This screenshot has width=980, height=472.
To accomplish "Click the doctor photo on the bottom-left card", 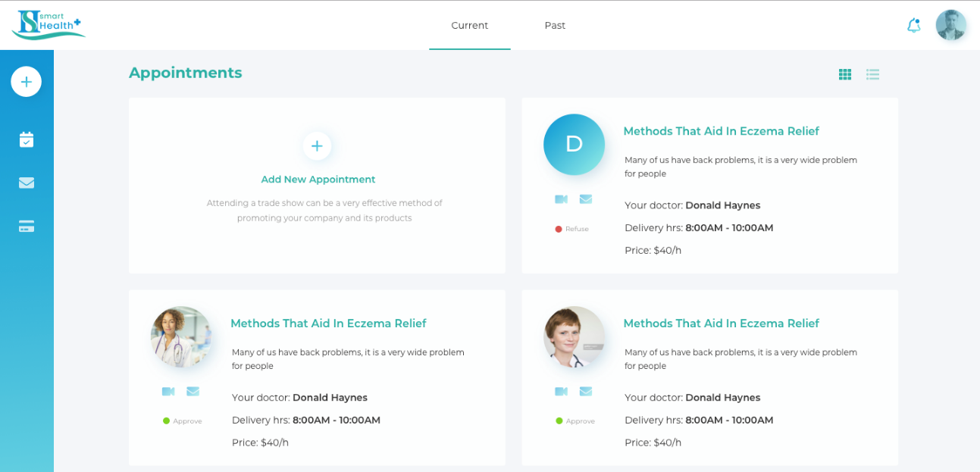I will (x=181, y=336).
